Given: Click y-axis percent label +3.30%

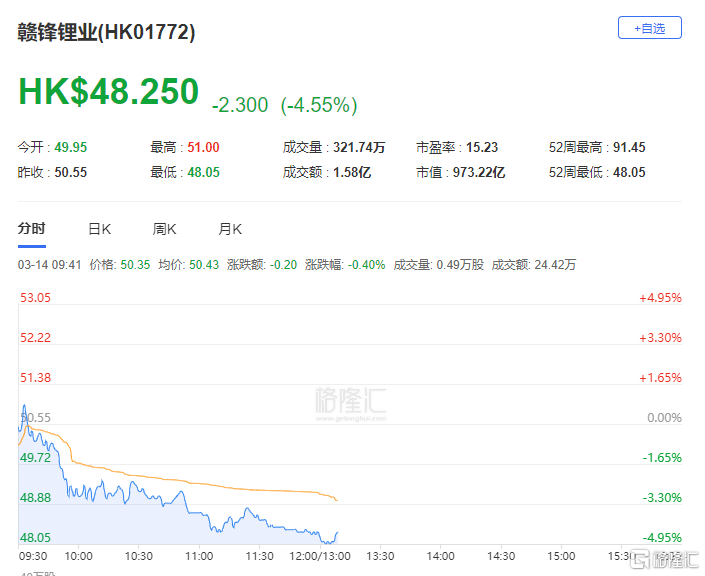Looking at the screenshot, I should [x=660, y=338].
